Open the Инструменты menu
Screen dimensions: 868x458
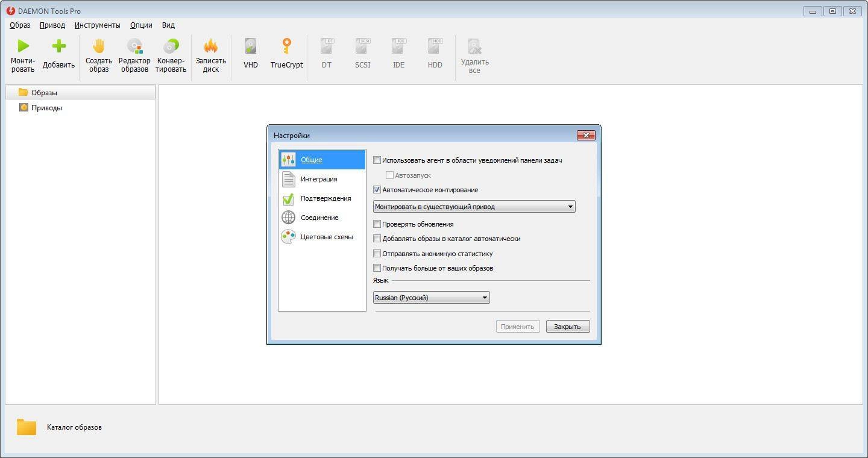(x=98, y=25)
